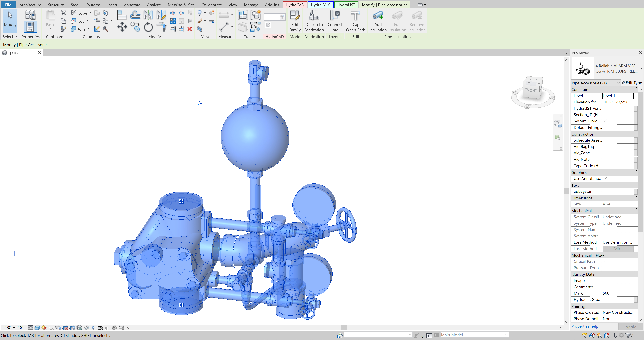Viewport: 644px width, 340px height.
Task: Open the Properties help link
Action: pos(585,326)
